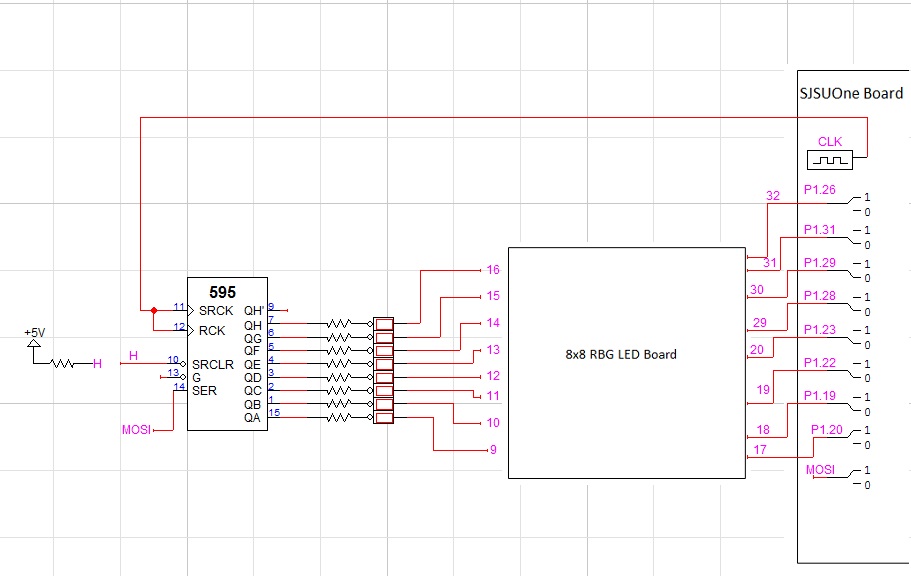Select the resistor on the QD output line
The image size is (911, 576).
click(x=339, y=377)
